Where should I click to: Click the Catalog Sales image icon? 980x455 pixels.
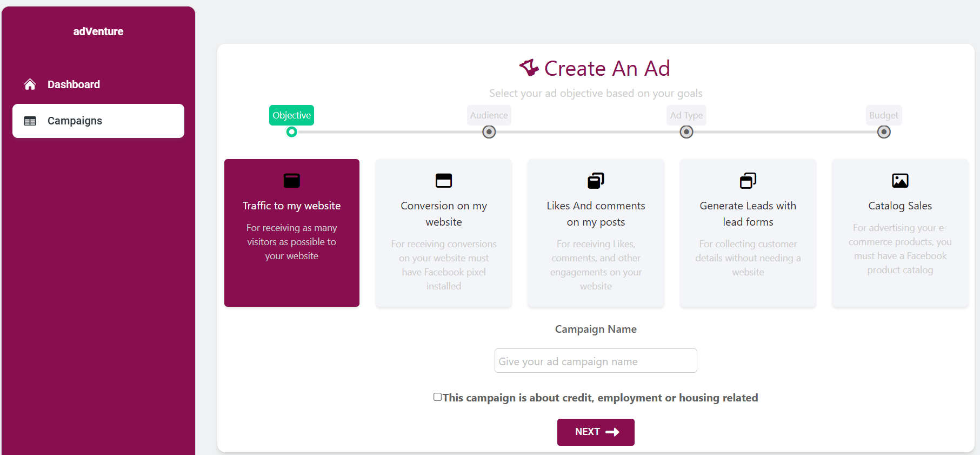[900, 180]
